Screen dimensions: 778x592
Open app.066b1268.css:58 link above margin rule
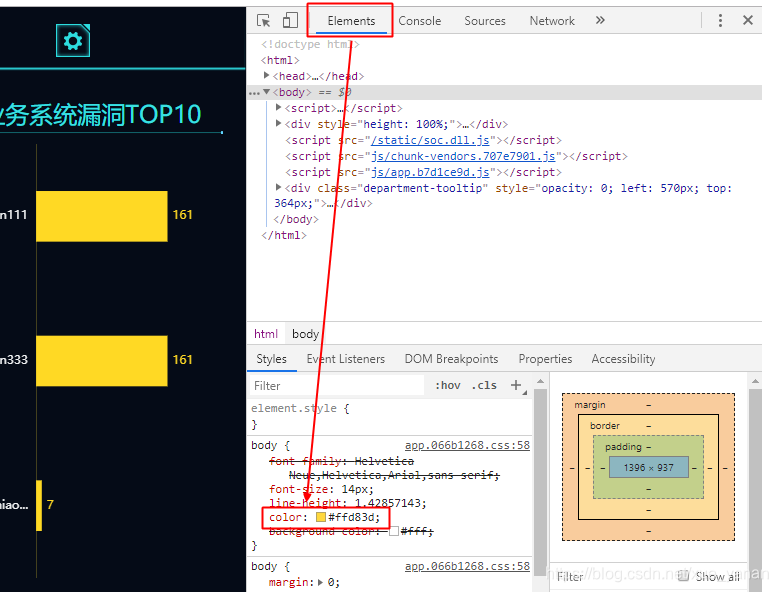pyautogui.click(x=467, y=566)
